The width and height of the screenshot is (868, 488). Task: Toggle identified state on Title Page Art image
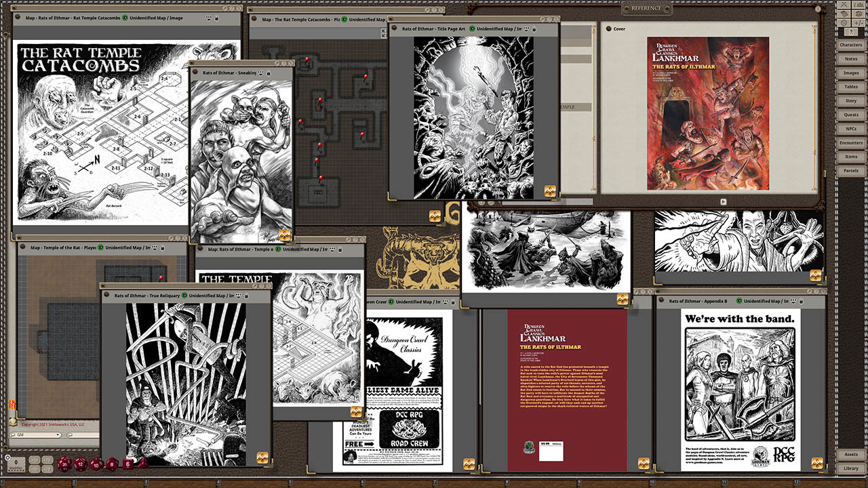pyautogui.click(x=471, y=29)
